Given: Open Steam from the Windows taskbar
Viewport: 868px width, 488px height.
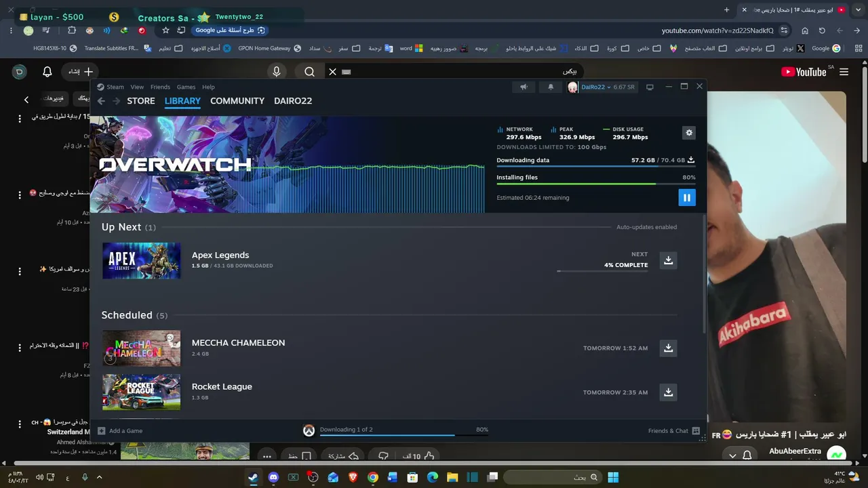Looking at the screenshot, I should [x=253, y=477].
